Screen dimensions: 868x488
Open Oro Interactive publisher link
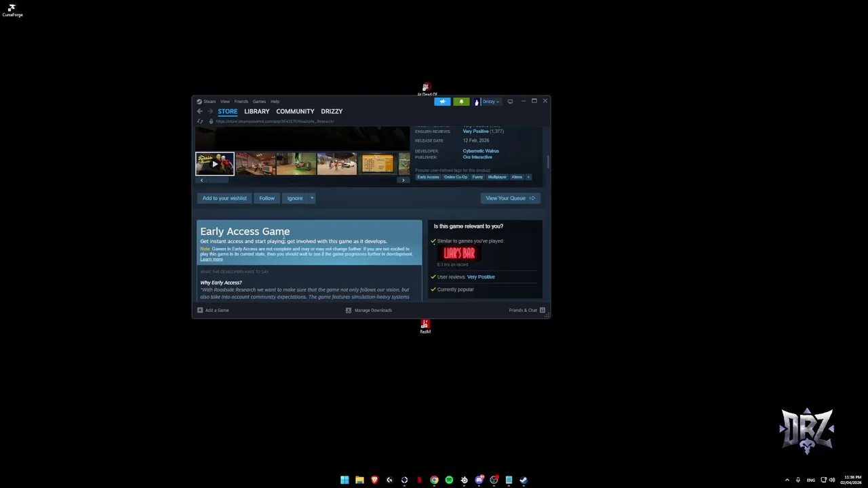point(477,157)
